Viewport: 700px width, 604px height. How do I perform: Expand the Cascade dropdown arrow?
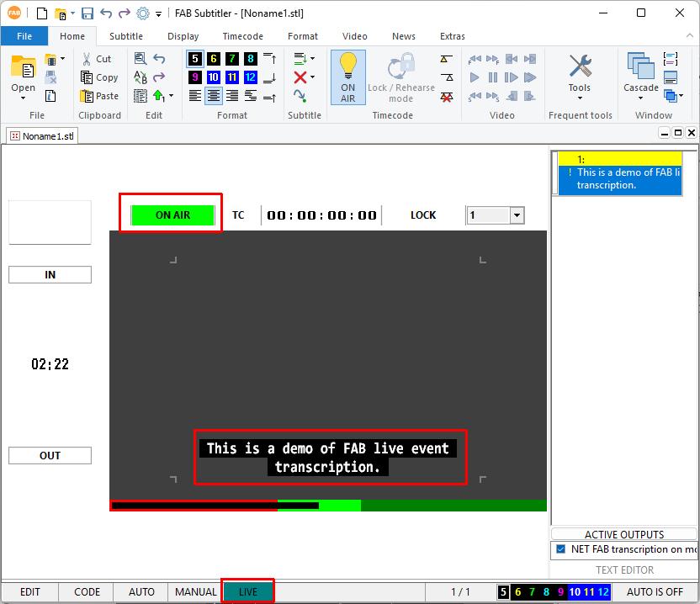pos(640,98)
